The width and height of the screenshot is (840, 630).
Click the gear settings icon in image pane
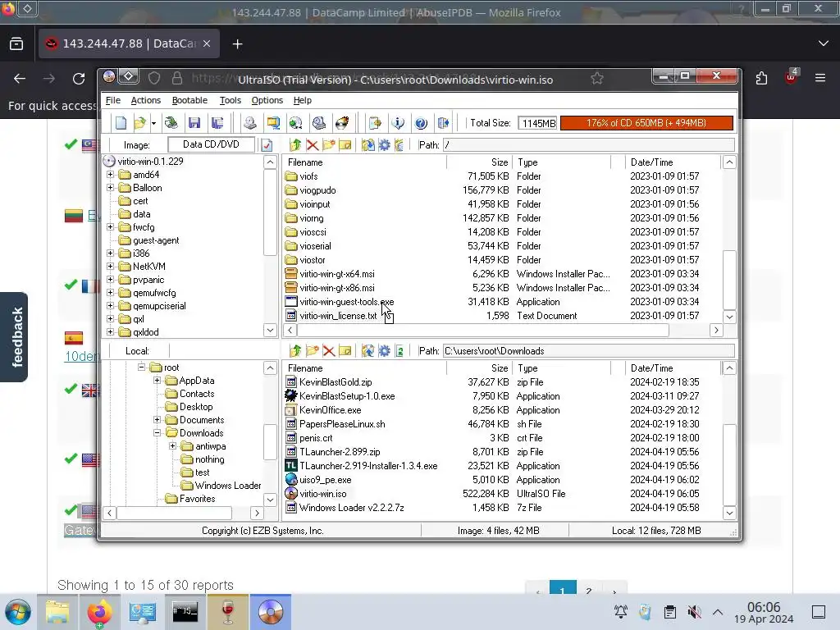coord(384,144)
